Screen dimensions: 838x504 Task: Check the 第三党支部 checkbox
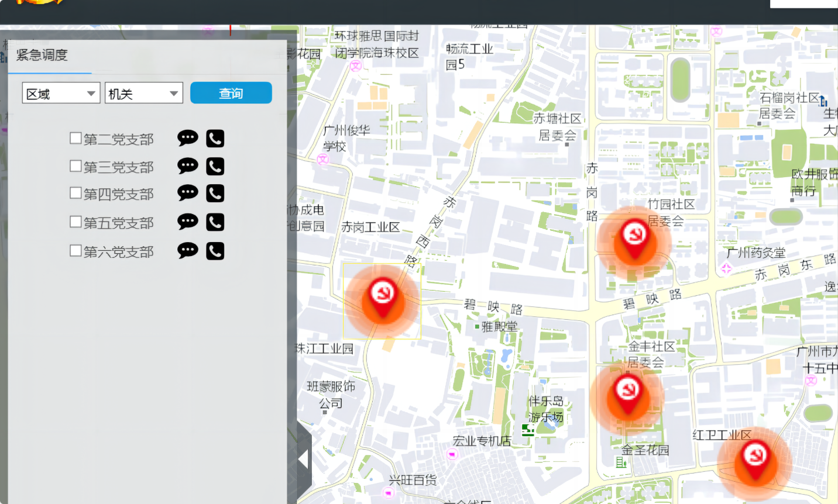(75, 165)
